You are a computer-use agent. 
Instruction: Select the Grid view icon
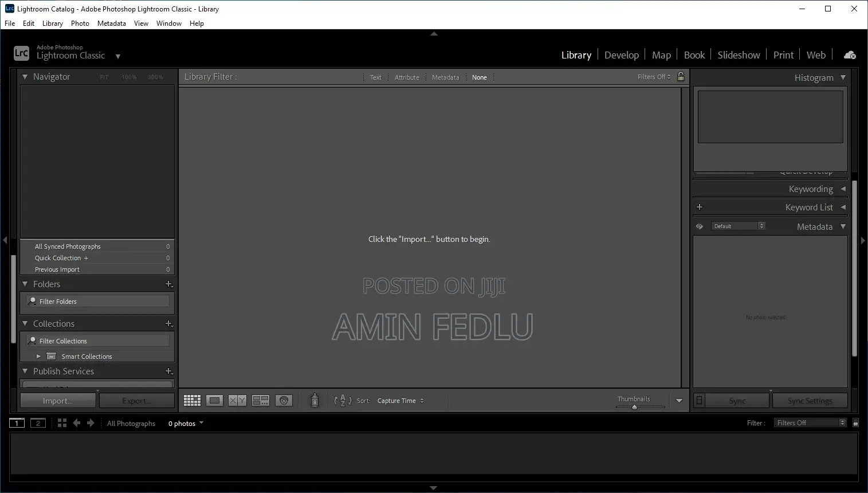(192, 400)
